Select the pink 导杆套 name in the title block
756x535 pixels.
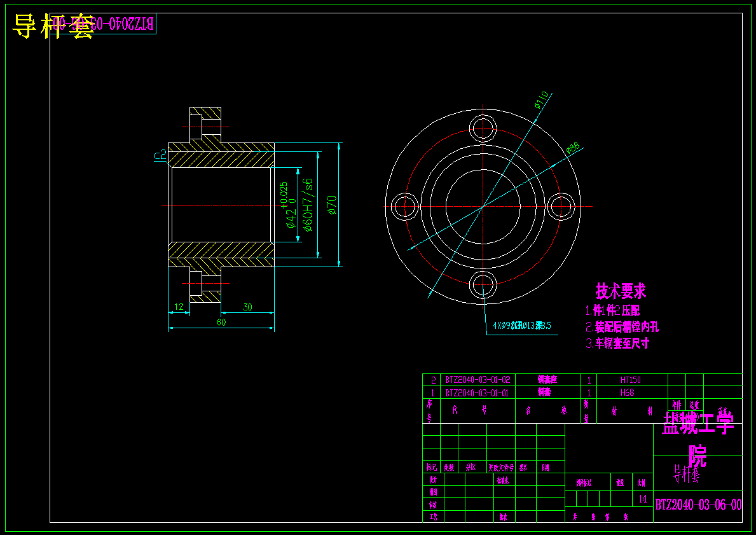(x=686, y=474)
